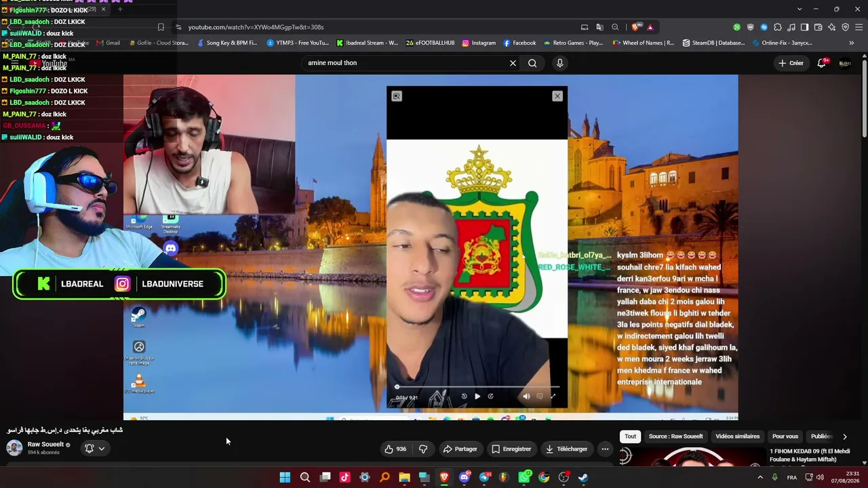Expand the hidden bookmarks overflow chevron
The height and width of the screenshot is (488, 868).
point(852,43)
